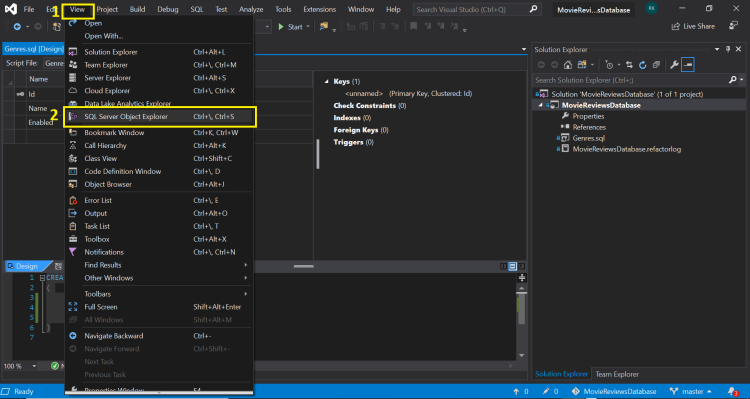The width and height of the screenshot is (750, 399).
Task: Collapse the MovieReviewsDatabase project node
Action: 541,105
